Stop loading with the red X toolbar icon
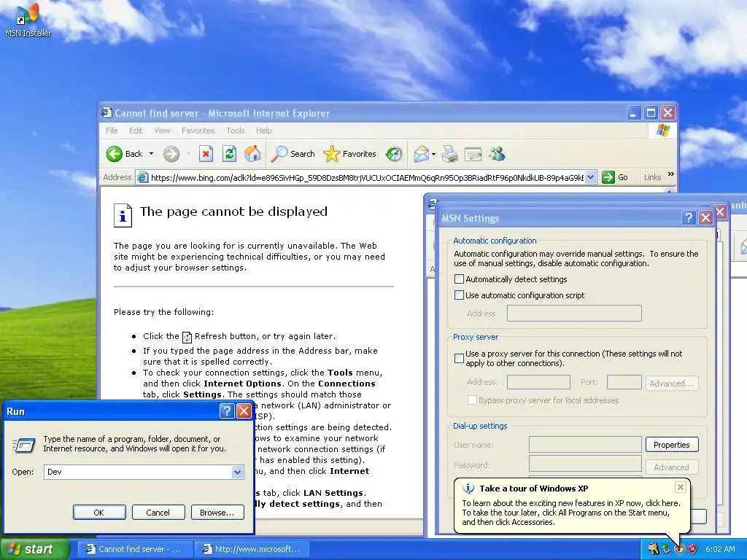The image size is (747, 560). tap(206, 154)
